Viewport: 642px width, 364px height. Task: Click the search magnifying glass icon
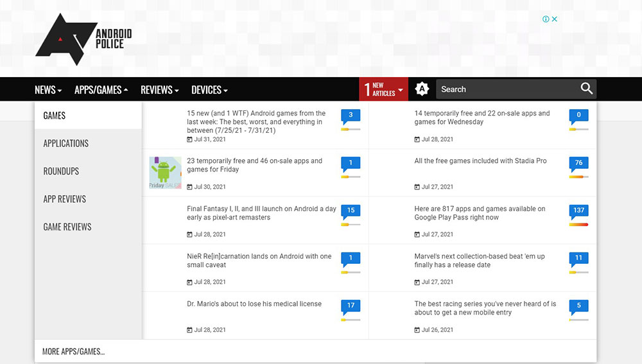point(586,89)
